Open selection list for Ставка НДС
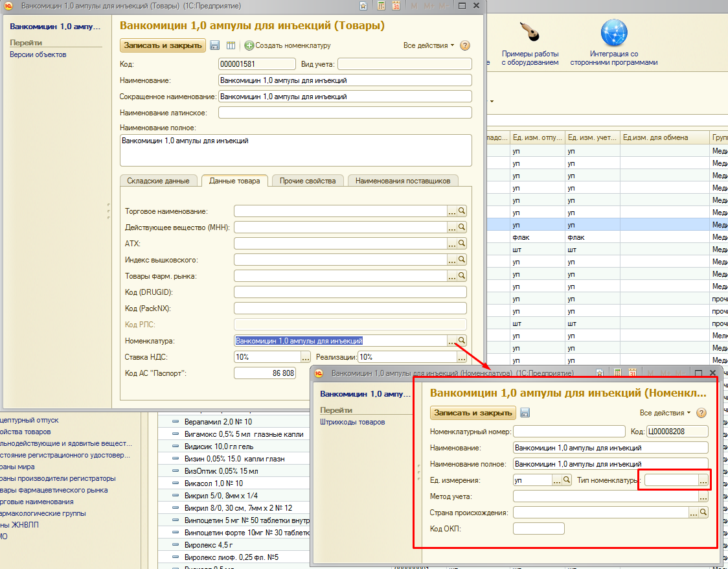The height and width of the screenshot is (569, 728). [306, 357]
